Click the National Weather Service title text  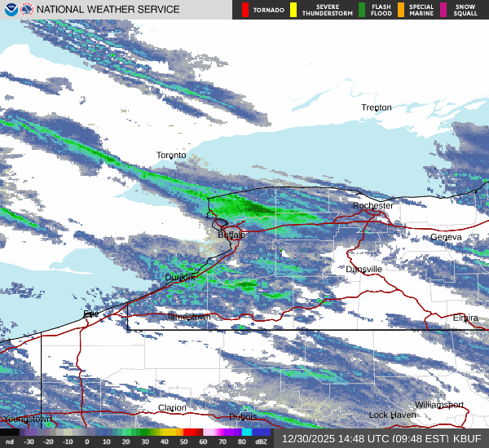coord(108,10)
